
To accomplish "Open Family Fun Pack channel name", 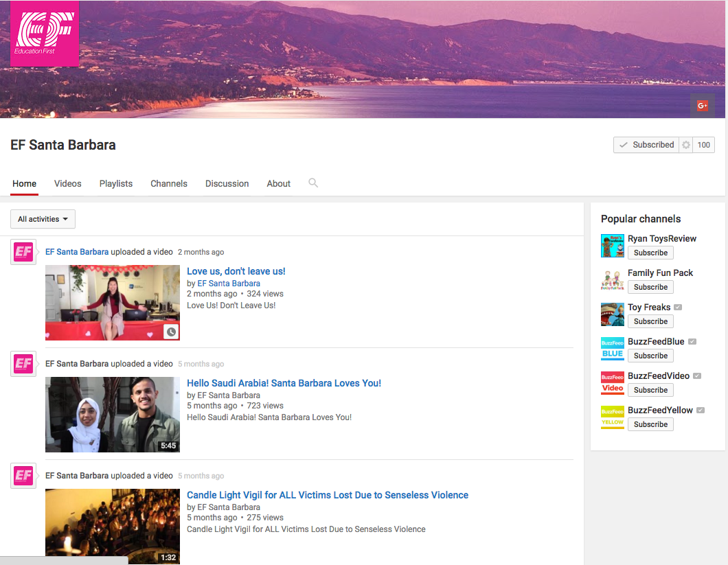I will 660,273.
